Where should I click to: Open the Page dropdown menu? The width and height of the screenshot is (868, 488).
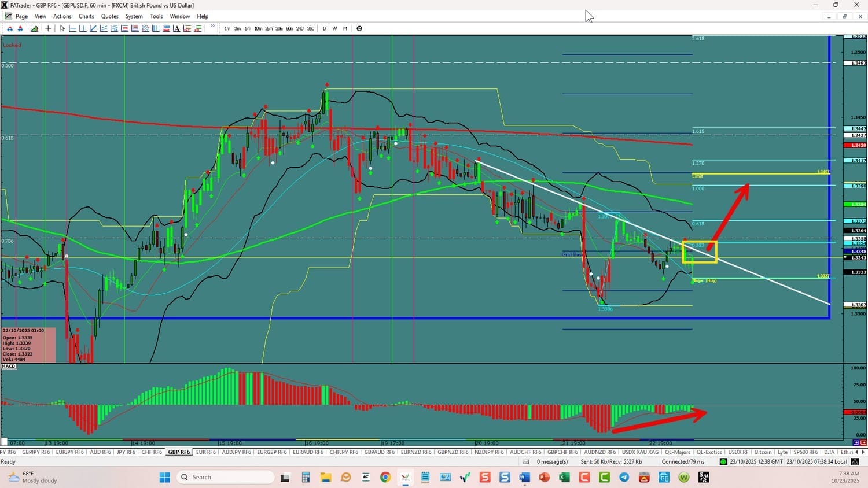21,16
